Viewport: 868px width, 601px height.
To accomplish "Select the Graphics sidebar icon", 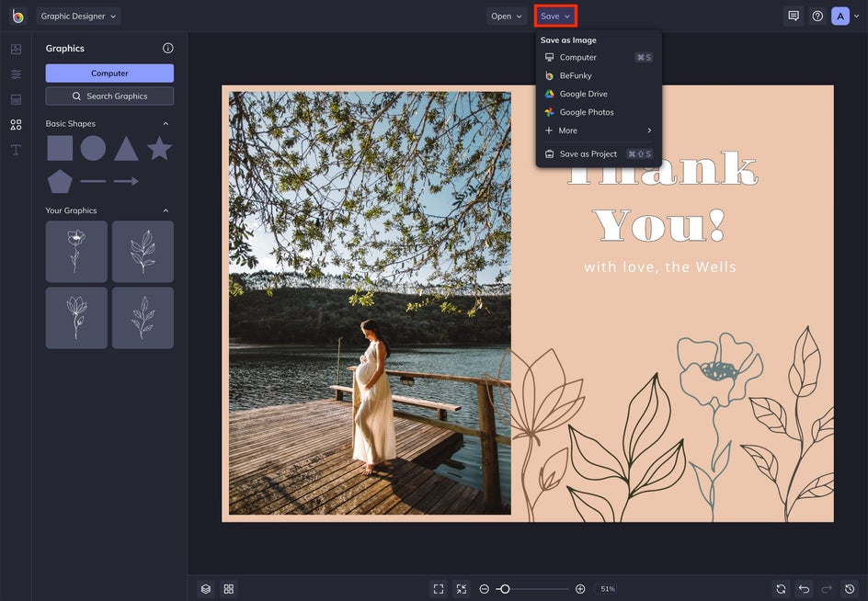I will pyautogui.click(x=16, y=124).
